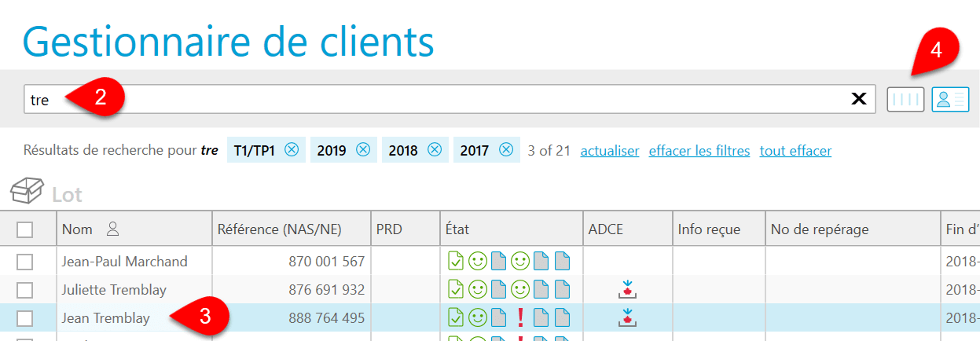Tick the select-all checkbox in table header
This screenshot has height=341, width=980.
[25, 229]
